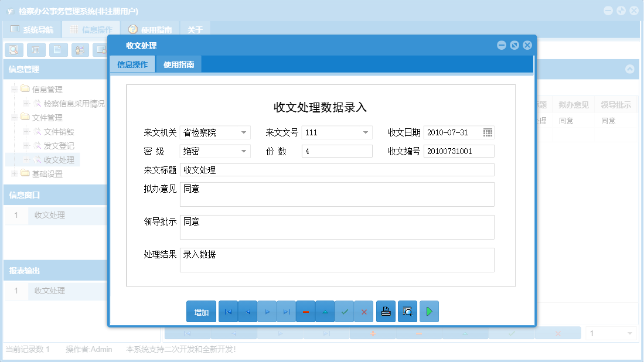Jump to the first record

pos(228,311)
